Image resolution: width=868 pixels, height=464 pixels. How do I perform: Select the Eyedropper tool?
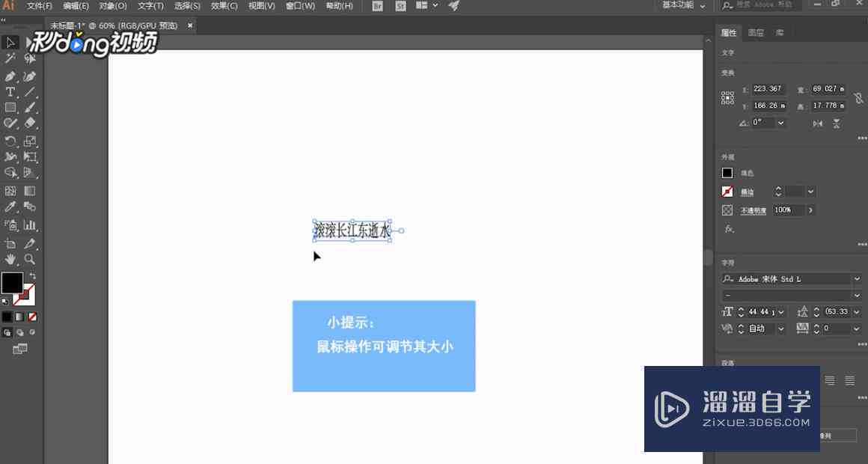(10, 207)
